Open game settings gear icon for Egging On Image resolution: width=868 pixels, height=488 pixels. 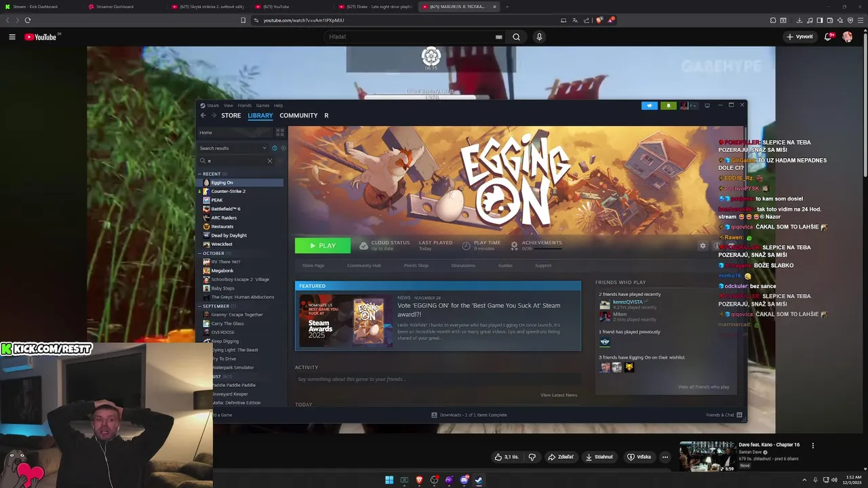click(703, 246)
